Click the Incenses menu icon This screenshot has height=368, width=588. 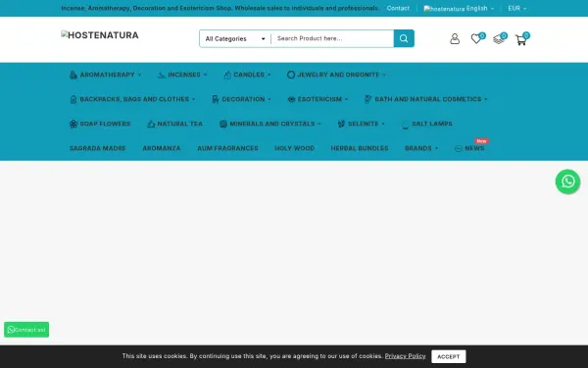click(162, 75)
